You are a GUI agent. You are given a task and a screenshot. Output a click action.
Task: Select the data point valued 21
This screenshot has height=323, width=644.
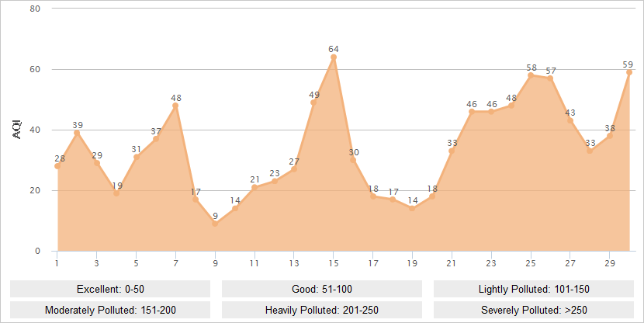click(x=254, y=187)
